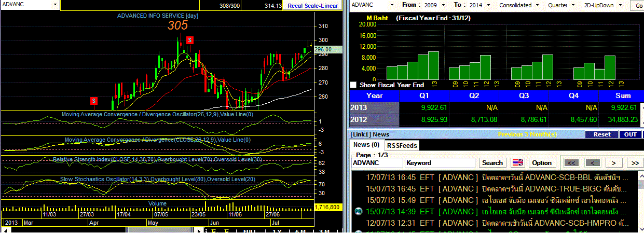Viewport: 644px width, 233px height.
Task: Open the 15/07/13 16:45 ADVANC-TRUE-BIGC news
Action: point(494,188)
